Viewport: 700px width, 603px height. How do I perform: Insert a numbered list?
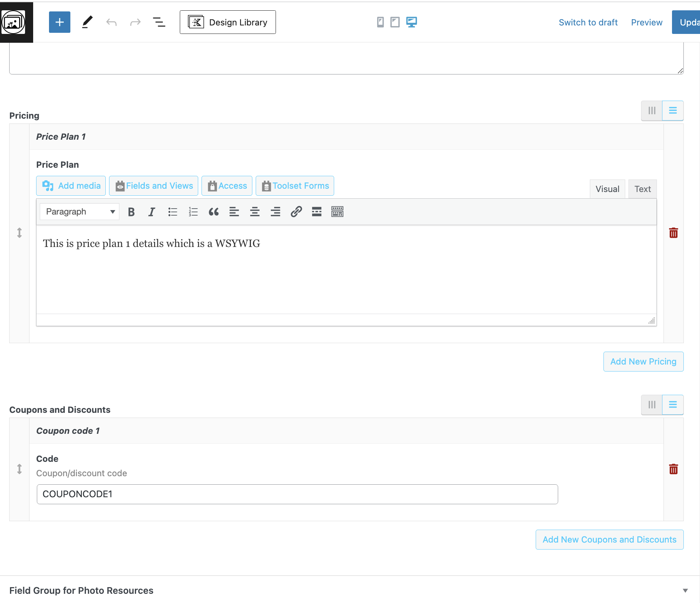pos(193,212)
